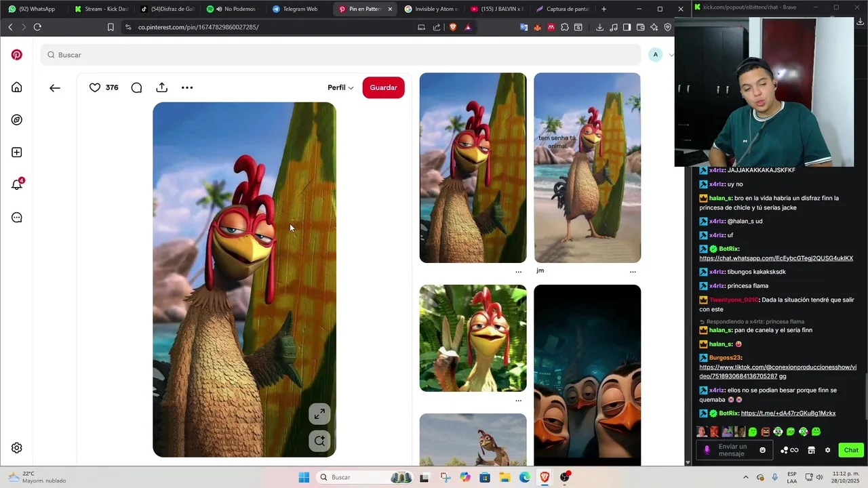This screenshot has width=868, height=488.
Task: Open the chat.whatsapp.com link from BotRix
Action: [776, 258]
